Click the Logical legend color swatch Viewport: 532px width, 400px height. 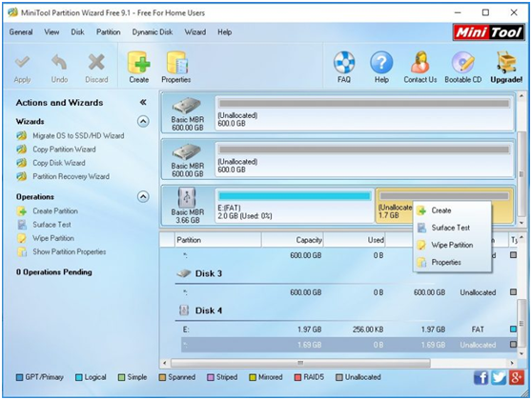[x=79, y=377]
